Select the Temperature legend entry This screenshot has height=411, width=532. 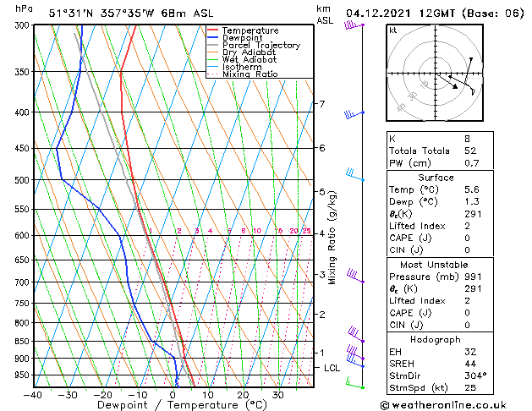pos(250,30)
